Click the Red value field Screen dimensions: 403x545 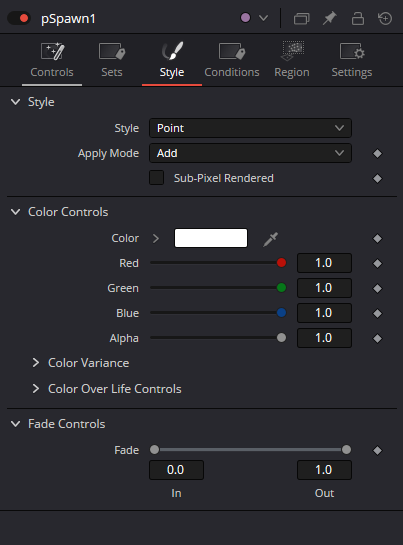pos(324,263)
